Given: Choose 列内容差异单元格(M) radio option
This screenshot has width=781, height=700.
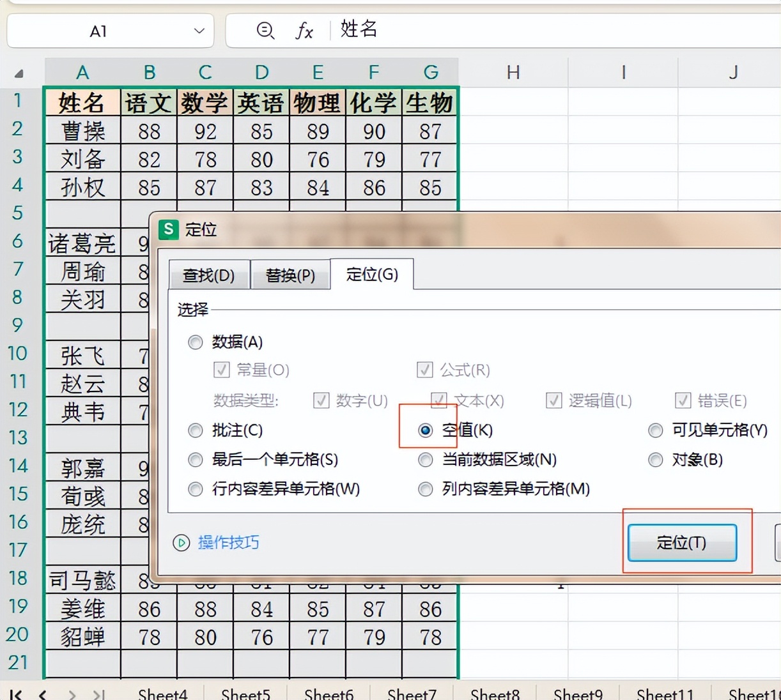Looking at the screenshot, I should [x=426, y=490].
